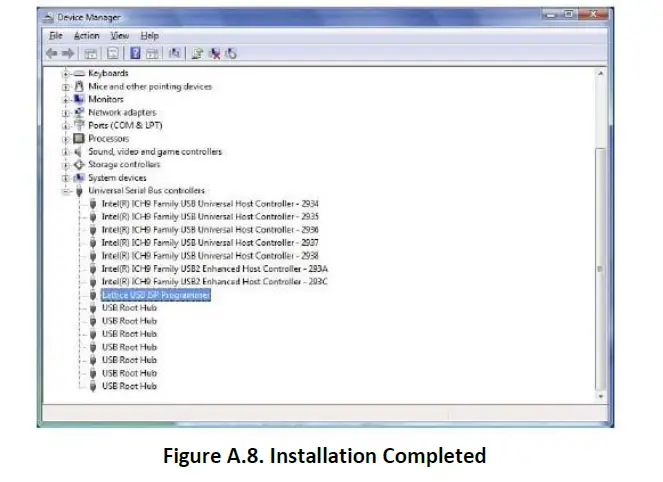Click the last toolbar icon with the curved arrow
Screen dimensions: 663x482
(231, 53)
